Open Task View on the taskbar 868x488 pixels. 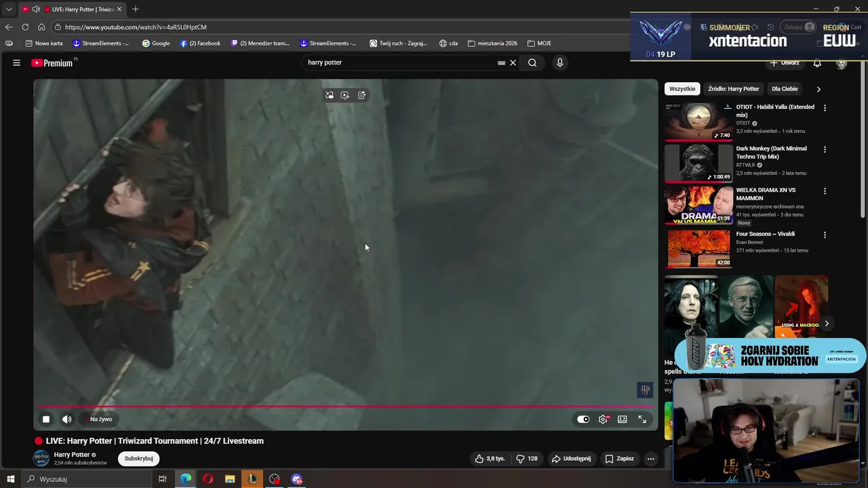pos(163,479)
